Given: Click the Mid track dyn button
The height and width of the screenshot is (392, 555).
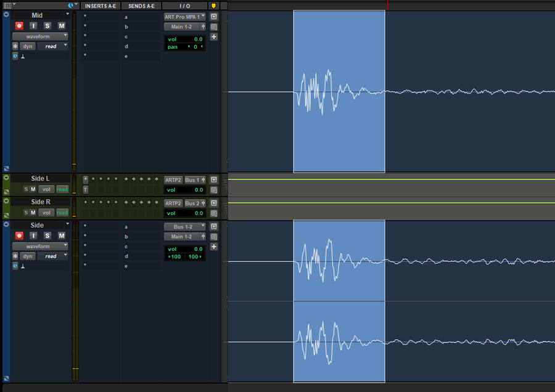Looking at the screenshot, I should pyautogui.click(x=28, y=46).
